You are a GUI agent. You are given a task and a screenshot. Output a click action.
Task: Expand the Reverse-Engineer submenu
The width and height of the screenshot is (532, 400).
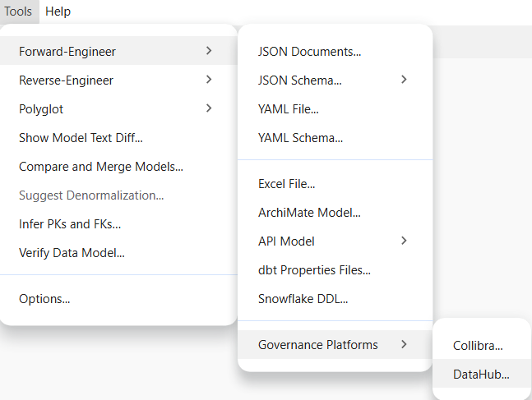point(66,80)
